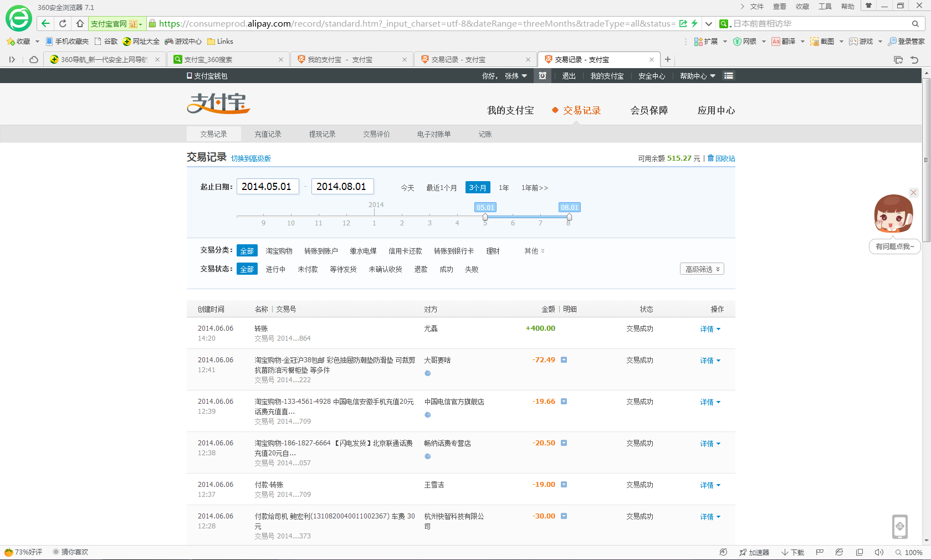Show detail icon for -72.49 transaction
The width and height of the screenshot is (931, 560).
tap(564, 360)
